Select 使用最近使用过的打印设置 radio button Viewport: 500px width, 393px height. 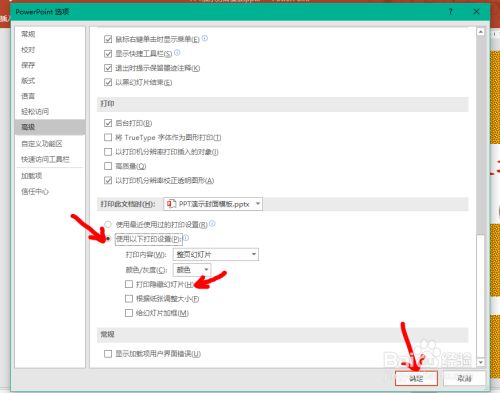[x=108, y=224]
